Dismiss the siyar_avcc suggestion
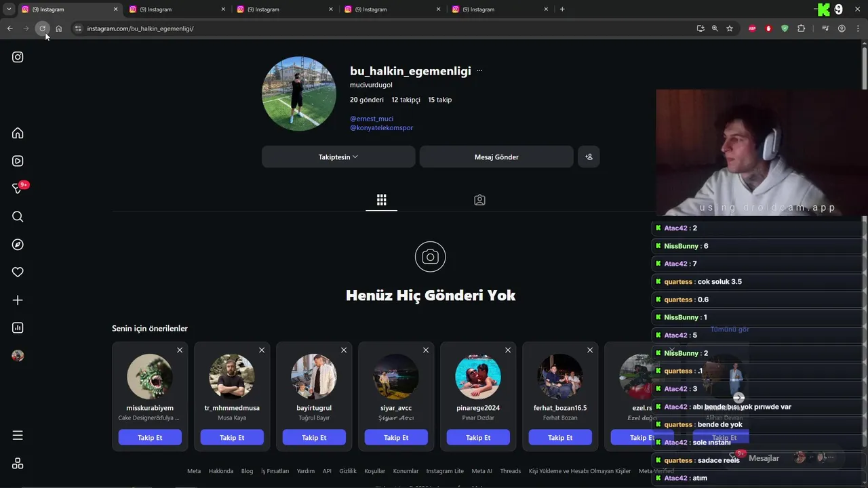Viewport: 868px width, 488px height. (x=426, y=350)
